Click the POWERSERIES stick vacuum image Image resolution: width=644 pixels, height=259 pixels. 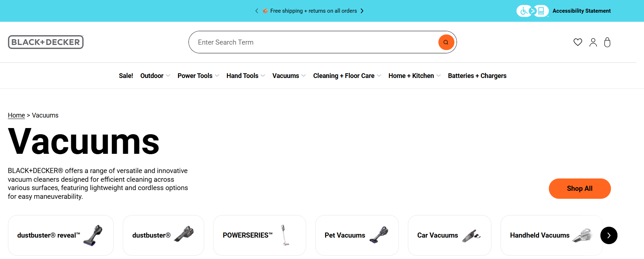[x=285, y=235]
